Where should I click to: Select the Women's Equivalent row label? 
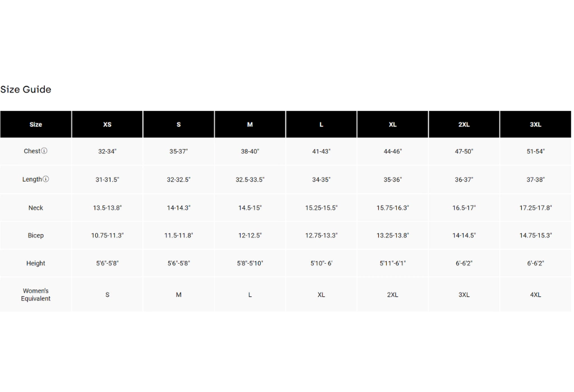(x=36, y=295)
